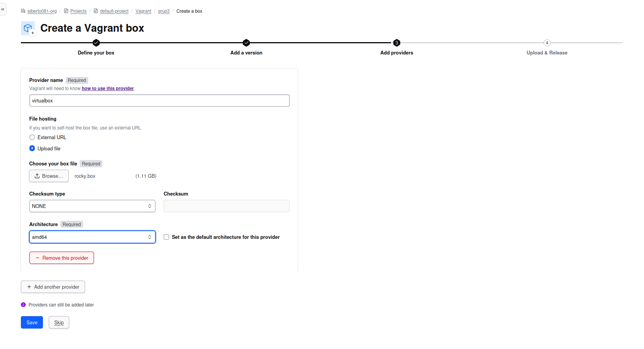
Task: Expand the Architecture amd64 dropdown
Action: (x=92, y=237)
